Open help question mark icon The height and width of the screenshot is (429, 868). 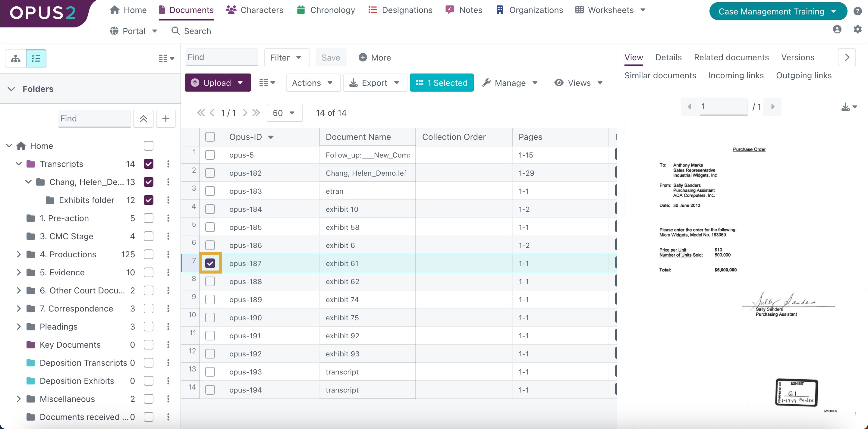click(x=857, y=11)
